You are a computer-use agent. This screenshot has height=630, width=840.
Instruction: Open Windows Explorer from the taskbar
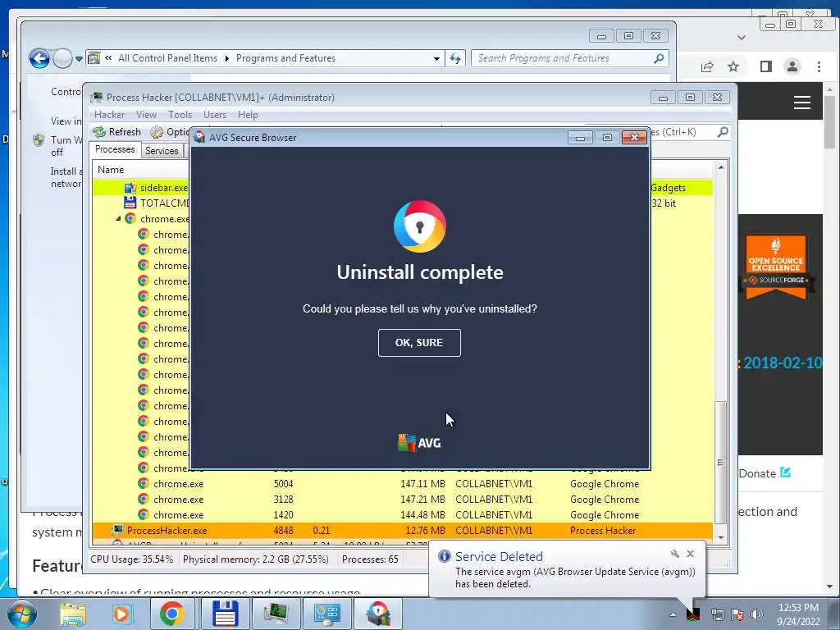tap(72, 614)
